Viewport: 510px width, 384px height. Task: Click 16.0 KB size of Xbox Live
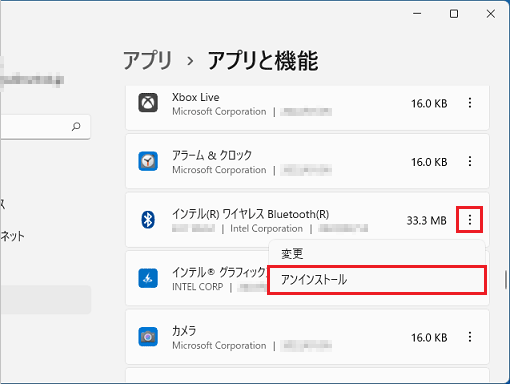(429, 104)
